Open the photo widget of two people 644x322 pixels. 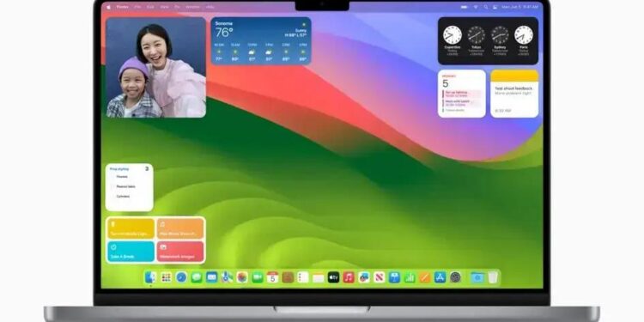pyautogui.click(x=156, y=67)
